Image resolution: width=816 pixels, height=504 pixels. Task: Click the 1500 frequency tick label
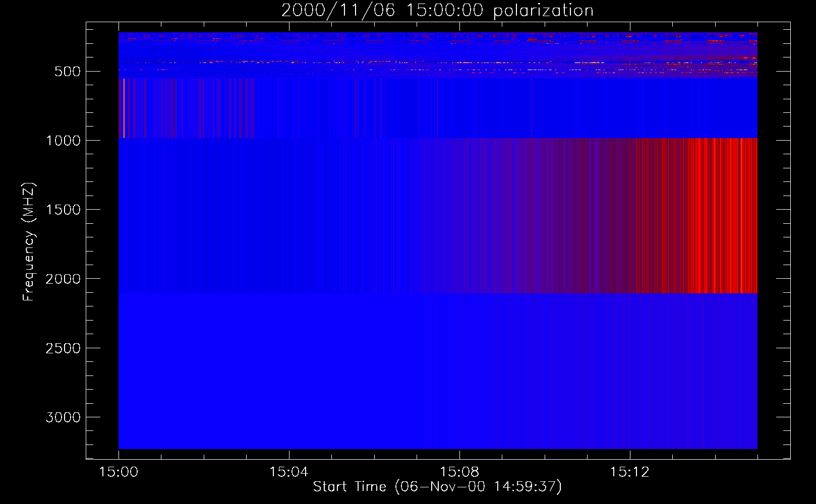(63, 210)
